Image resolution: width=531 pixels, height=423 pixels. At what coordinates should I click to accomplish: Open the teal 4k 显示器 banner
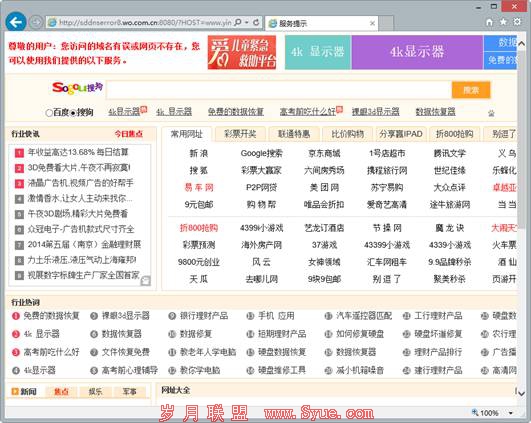click(318, 52)
